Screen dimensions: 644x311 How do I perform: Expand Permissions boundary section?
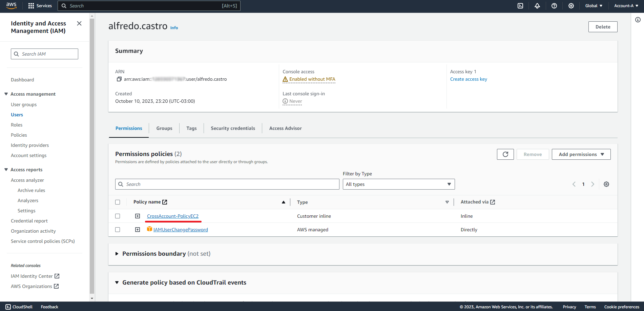pos(117,254)
